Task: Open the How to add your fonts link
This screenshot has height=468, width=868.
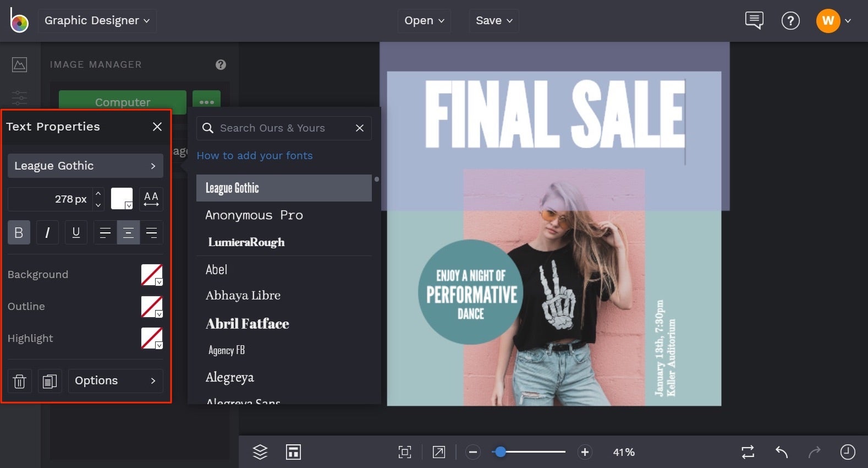Action: (x=255, y=156)
